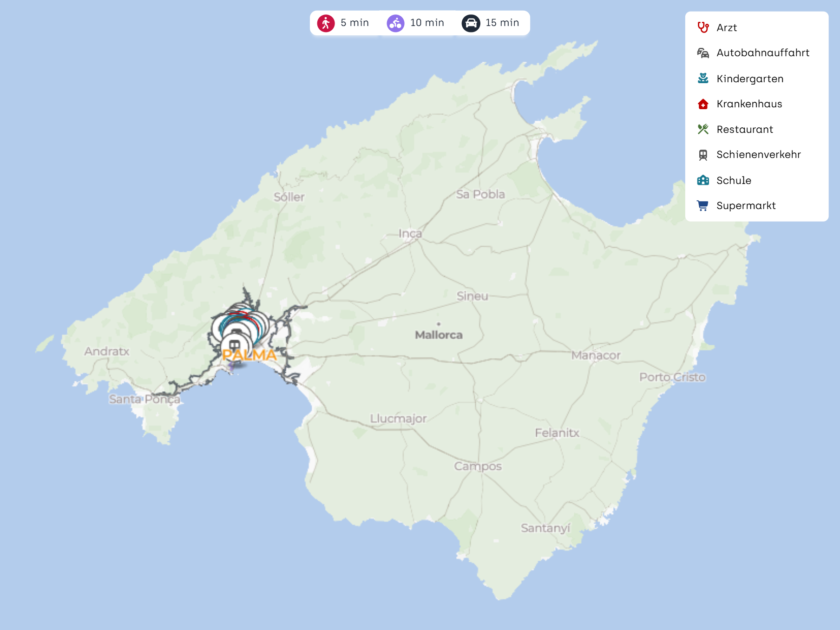Viewport: 840px width, 630px height.
Task: Toggle the 5 min walking isochrone
Action: pos(344,23)
